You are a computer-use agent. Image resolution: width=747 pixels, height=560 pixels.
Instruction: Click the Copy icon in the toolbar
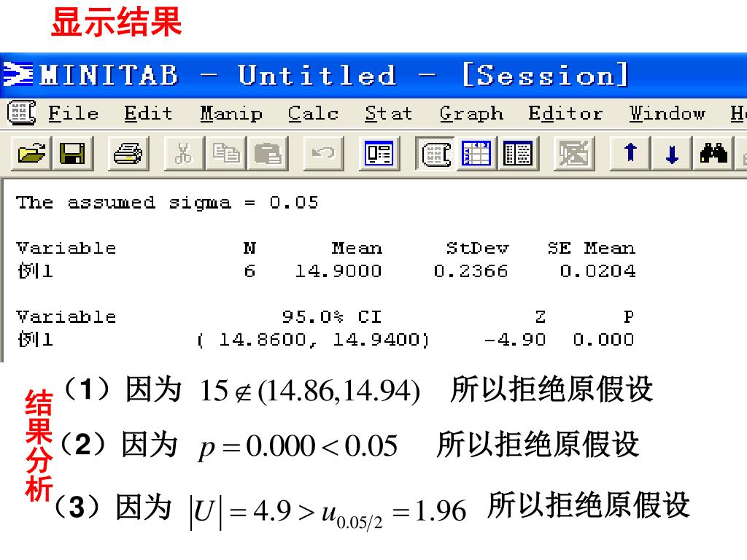tap(226, 153)
